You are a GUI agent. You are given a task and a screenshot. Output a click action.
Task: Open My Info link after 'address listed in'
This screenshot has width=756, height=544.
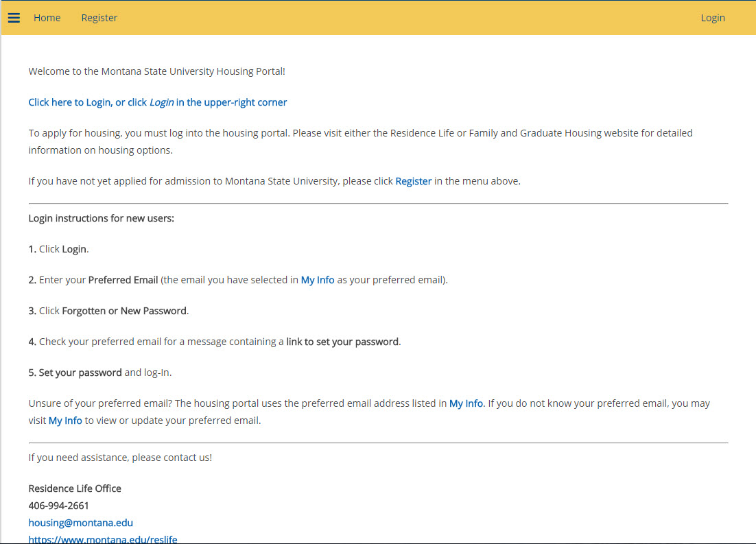466,403
